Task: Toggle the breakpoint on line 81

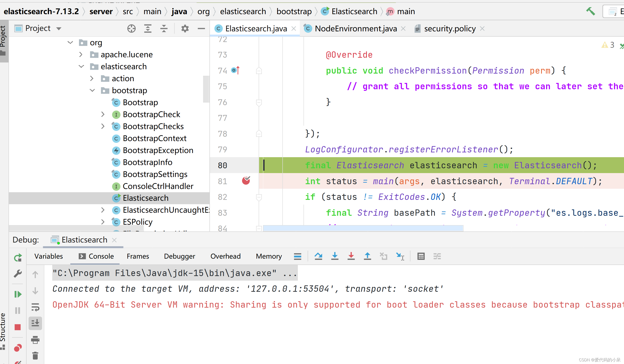Action: 246,181
